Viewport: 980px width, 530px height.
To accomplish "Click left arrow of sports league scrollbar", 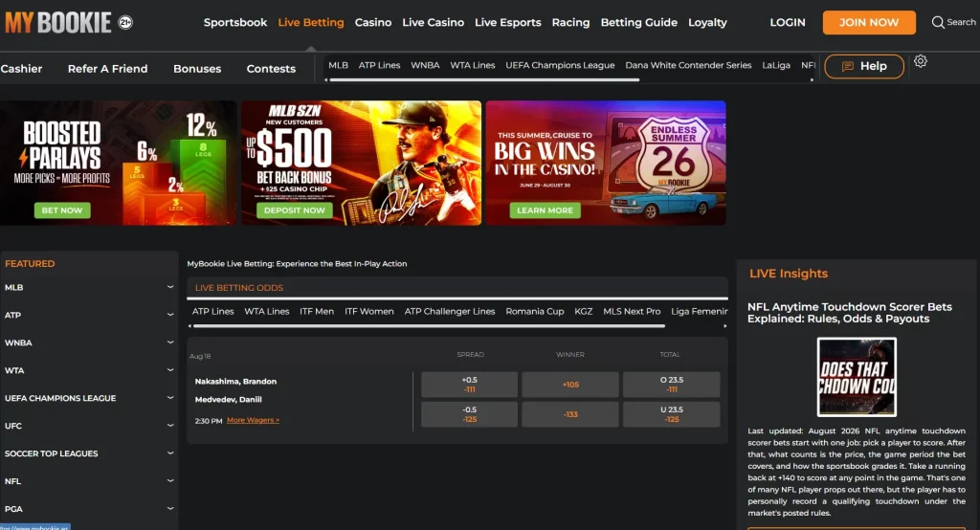I will [325, 80].
